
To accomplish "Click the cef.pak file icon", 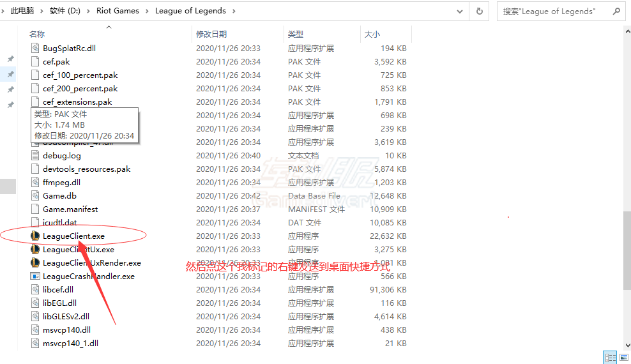I will [x=35, y=61].
